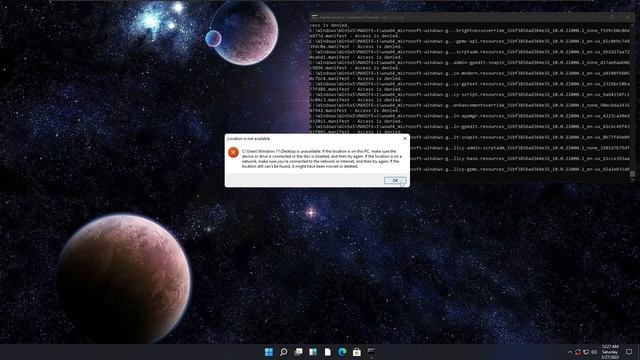Open the clock and date flyout

(610, 352)
